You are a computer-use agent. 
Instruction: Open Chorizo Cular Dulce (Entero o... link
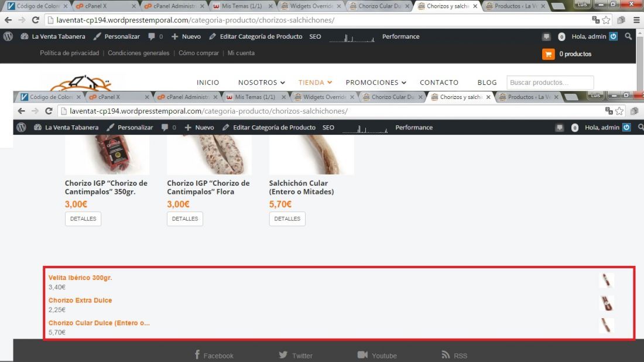[x=99, y=323]
